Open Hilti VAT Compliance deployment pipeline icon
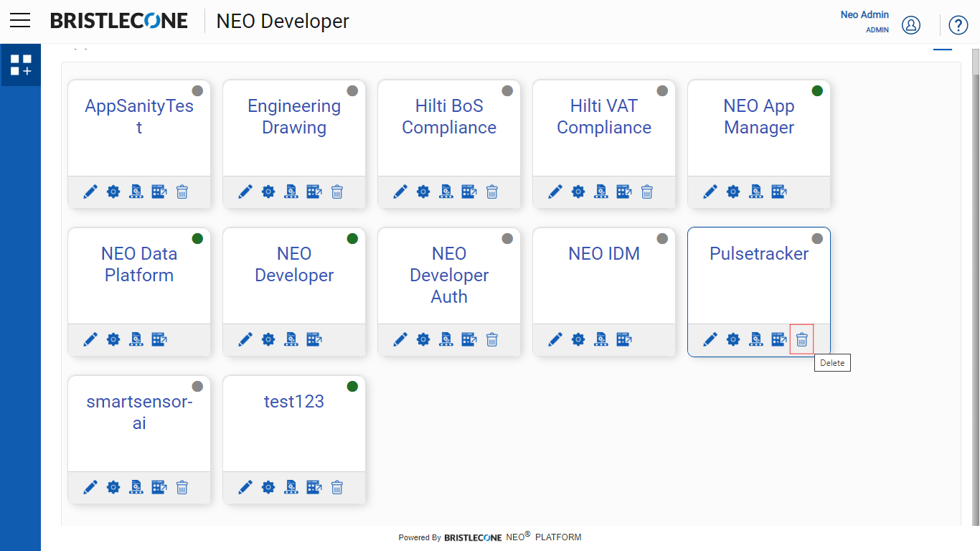 click(x=601, y=192)
